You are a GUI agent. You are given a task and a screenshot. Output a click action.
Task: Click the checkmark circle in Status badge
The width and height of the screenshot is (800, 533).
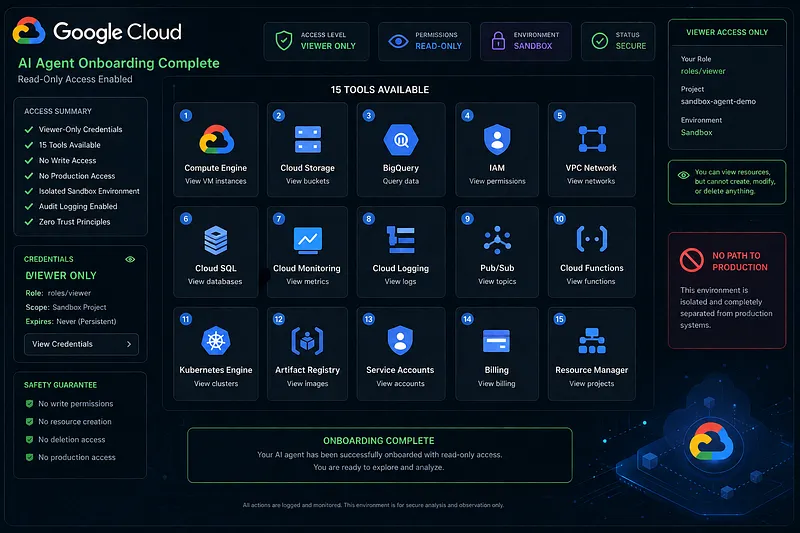[x=599, y=40]
